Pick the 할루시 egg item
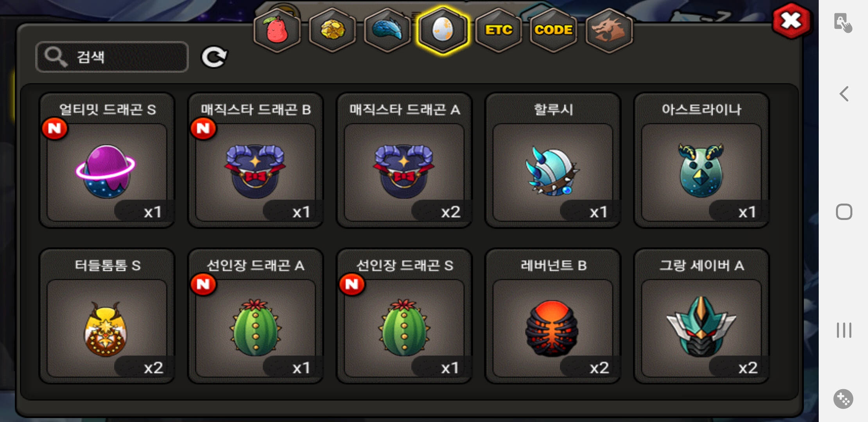Screen dimensions: 868x422 [553, 160]
